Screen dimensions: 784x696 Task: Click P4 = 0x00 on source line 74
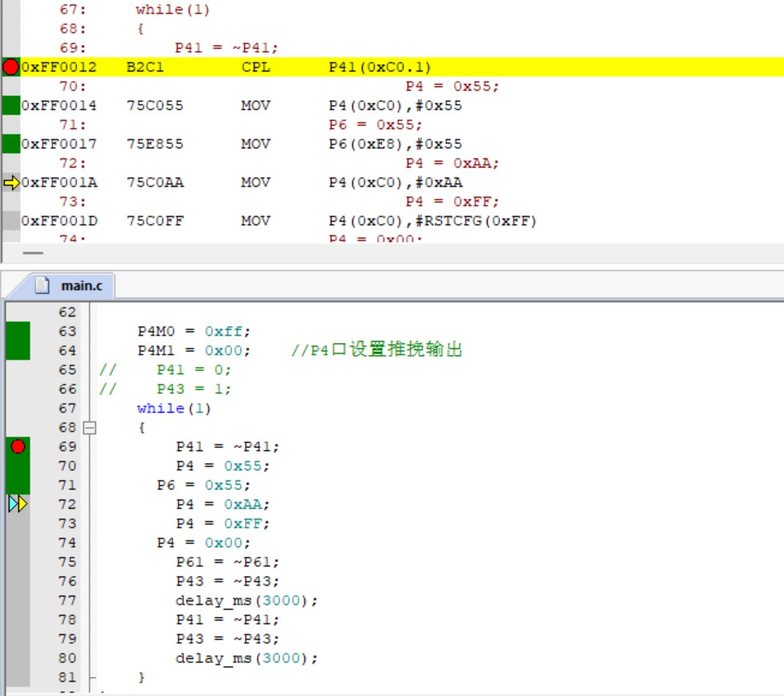tap(203, 543)
